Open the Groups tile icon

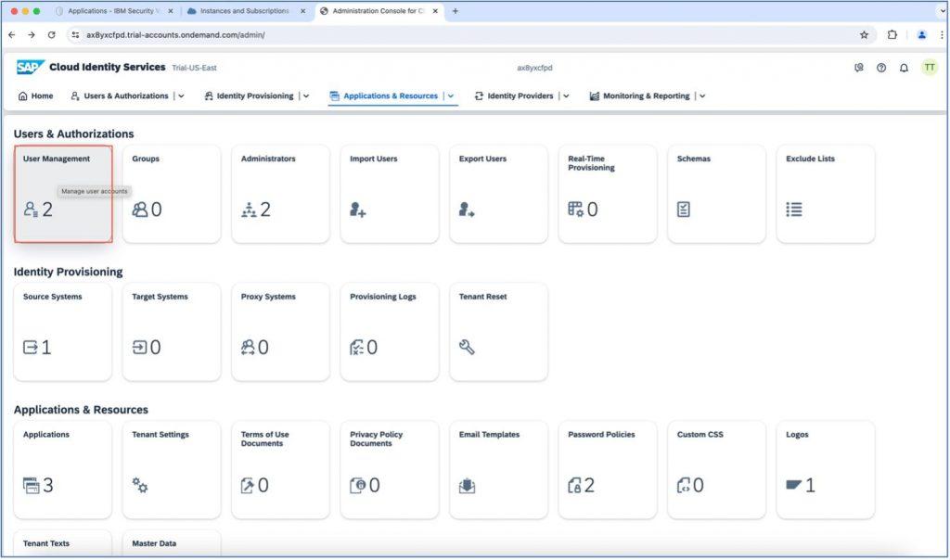click(140, 210)
